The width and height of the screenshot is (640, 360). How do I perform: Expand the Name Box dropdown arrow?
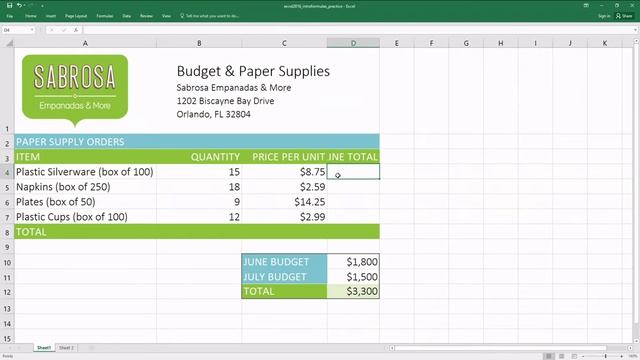32,30
